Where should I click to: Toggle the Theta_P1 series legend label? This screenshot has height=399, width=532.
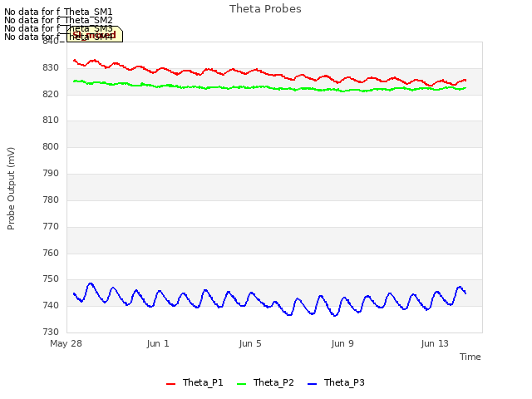203,382
